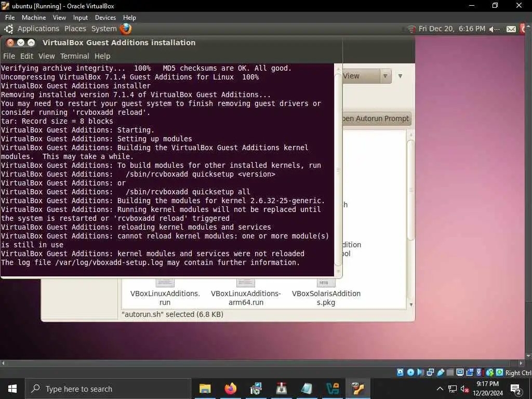The width and height of the screenshot is (532, 399).
Task: Open the notepad-style app icon in taskbar
Action: [x=307, y=389]
